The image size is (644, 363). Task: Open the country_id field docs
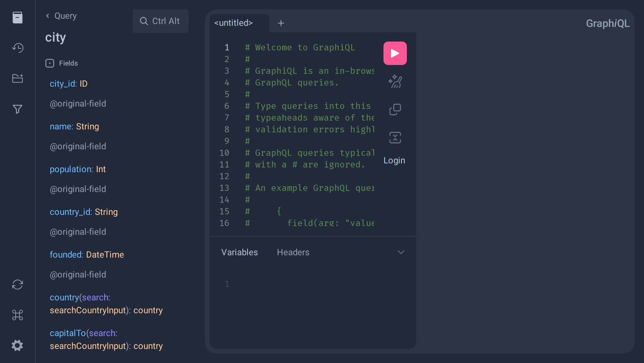71,212
